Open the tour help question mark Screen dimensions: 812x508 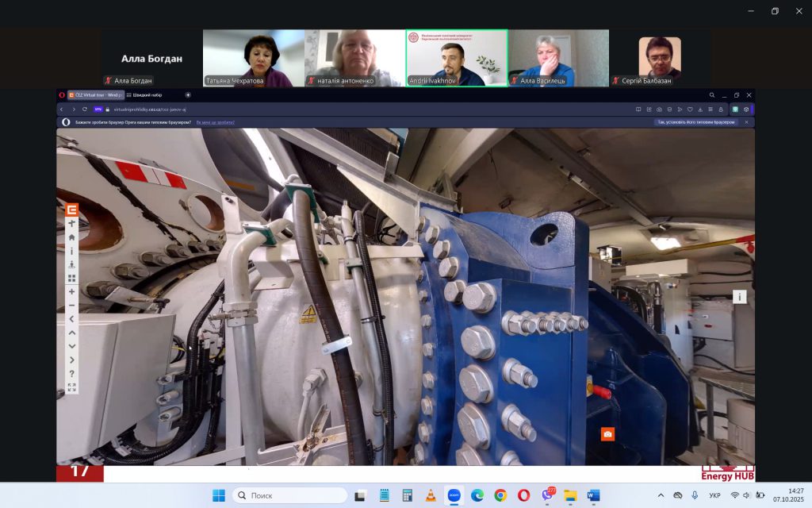(x=71, y=374)
